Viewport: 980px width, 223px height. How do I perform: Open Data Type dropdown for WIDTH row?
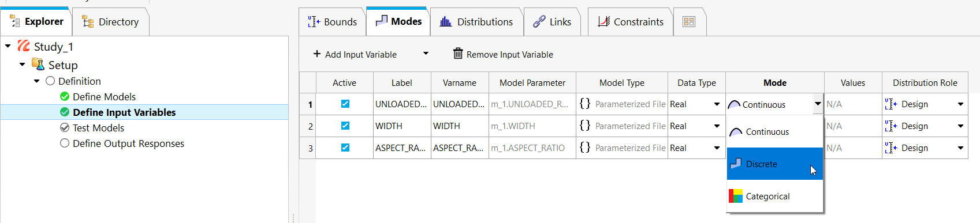coord(717,126)
